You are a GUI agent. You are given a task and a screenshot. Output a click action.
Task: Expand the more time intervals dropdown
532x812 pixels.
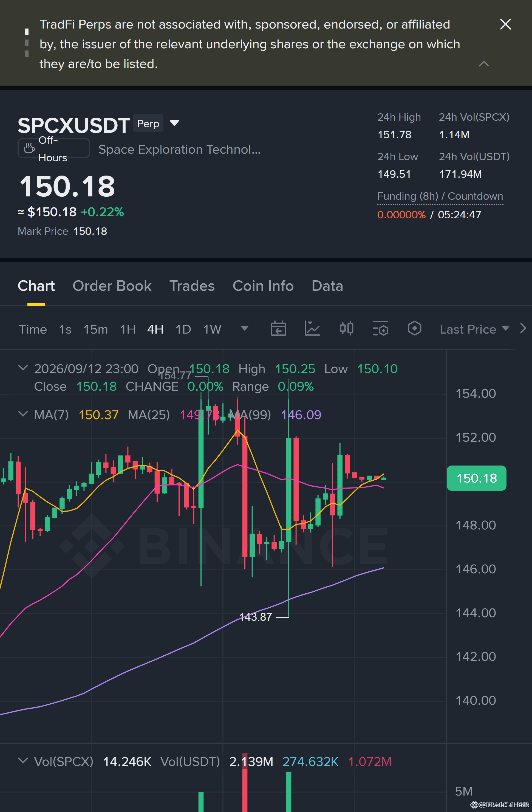tap(244, 329)
